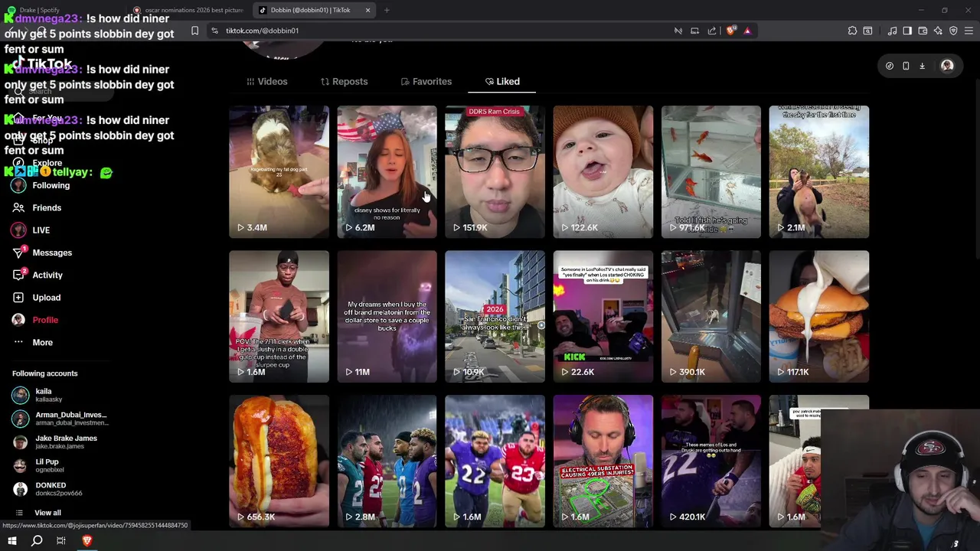Open the disney shows video with 6.2M views
Image resolution: width=980 pixels, height=551 pixels.
point(387,172)
